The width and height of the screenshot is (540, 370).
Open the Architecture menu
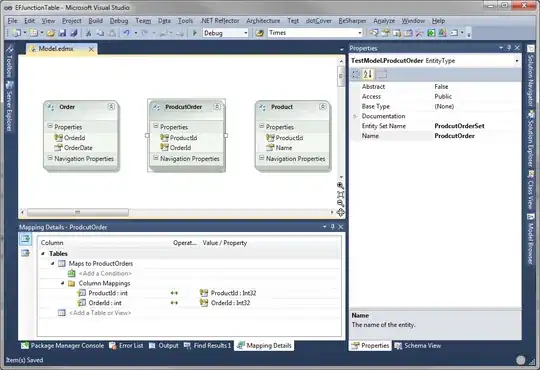(263, 21)
